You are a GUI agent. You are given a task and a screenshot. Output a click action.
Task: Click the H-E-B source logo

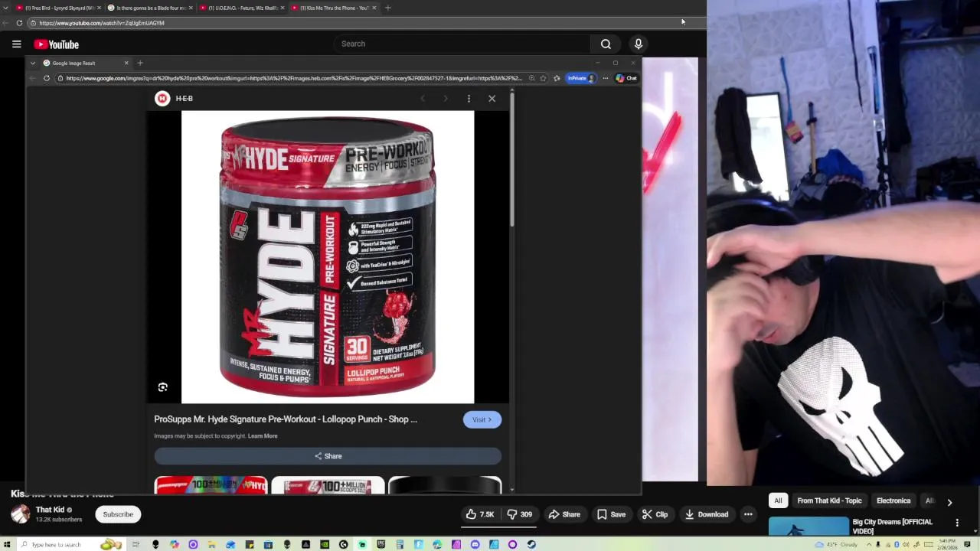(x=162, y=98)
